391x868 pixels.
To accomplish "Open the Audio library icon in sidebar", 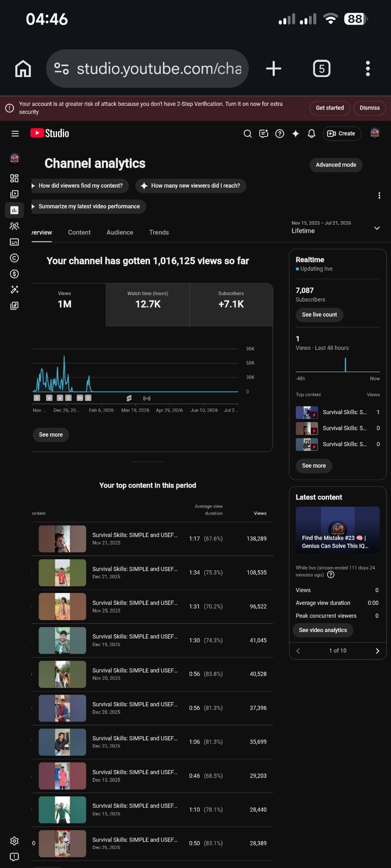I will click(15, 306).
